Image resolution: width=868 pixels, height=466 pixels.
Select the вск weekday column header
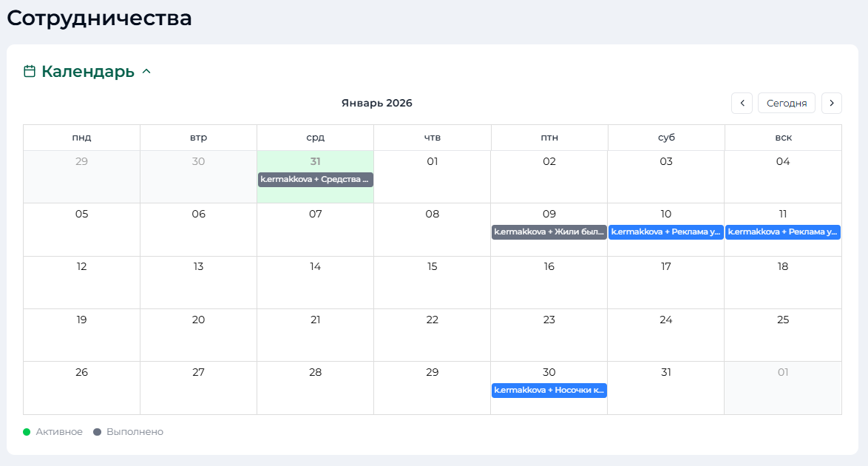coord(783,138)
